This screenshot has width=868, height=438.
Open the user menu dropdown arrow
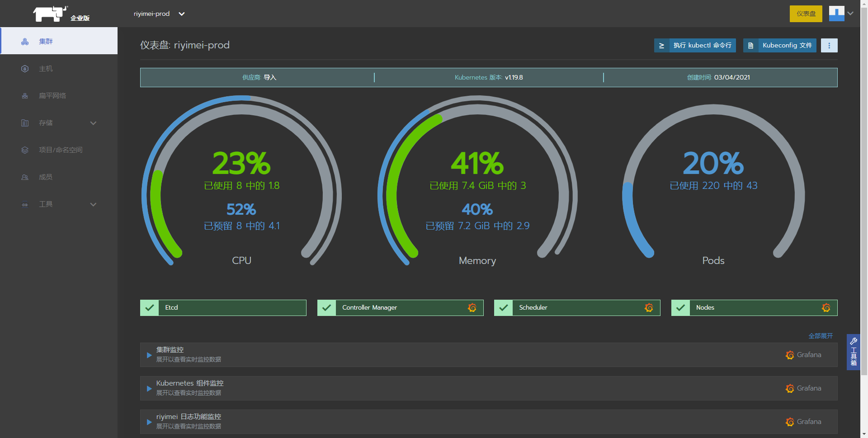850,14
